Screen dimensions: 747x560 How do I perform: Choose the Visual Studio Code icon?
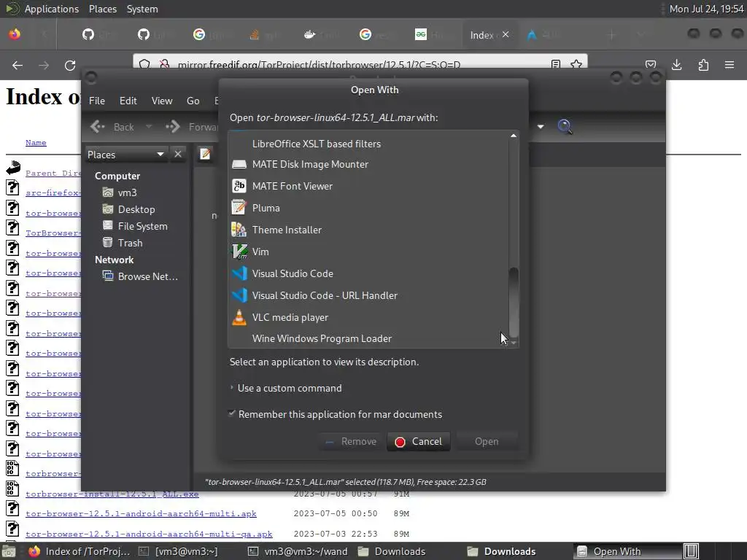point(239,274)
